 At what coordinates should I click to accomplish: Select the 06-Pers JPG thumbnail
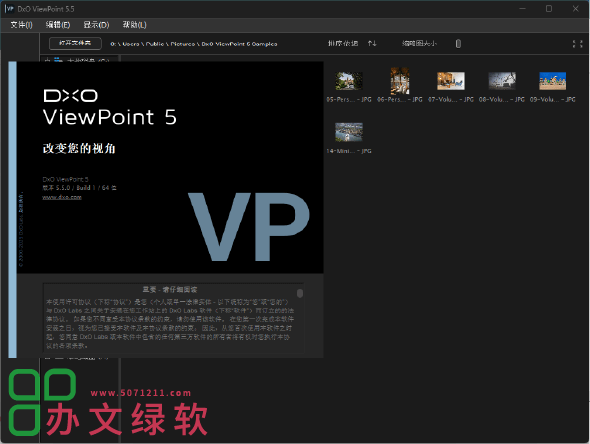click(x=400, y=81)
